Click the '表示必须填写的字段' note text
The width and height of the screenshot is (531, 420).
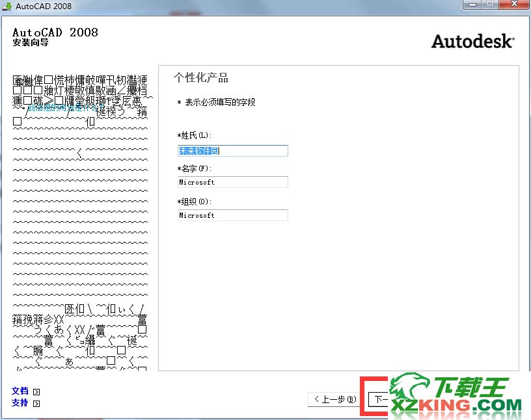click(x=220, y=102)
